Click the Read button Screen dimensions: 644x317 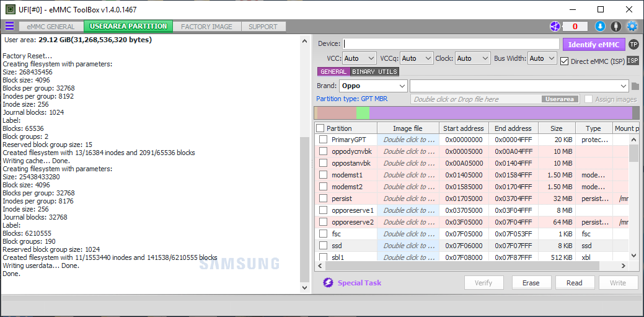(574, 283)
